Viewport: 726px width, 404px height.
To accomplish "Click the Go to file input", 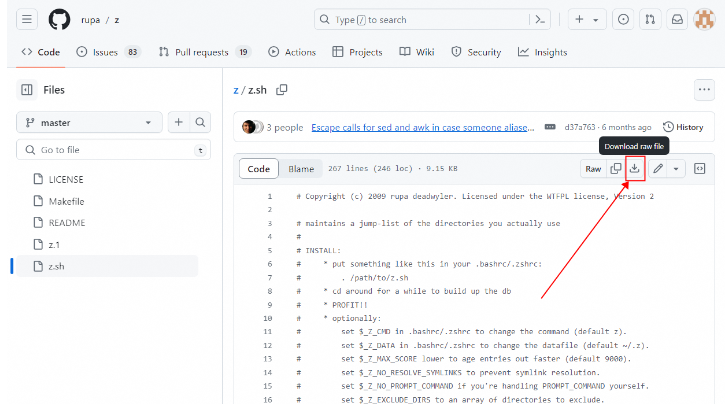I will pos(113,150).
